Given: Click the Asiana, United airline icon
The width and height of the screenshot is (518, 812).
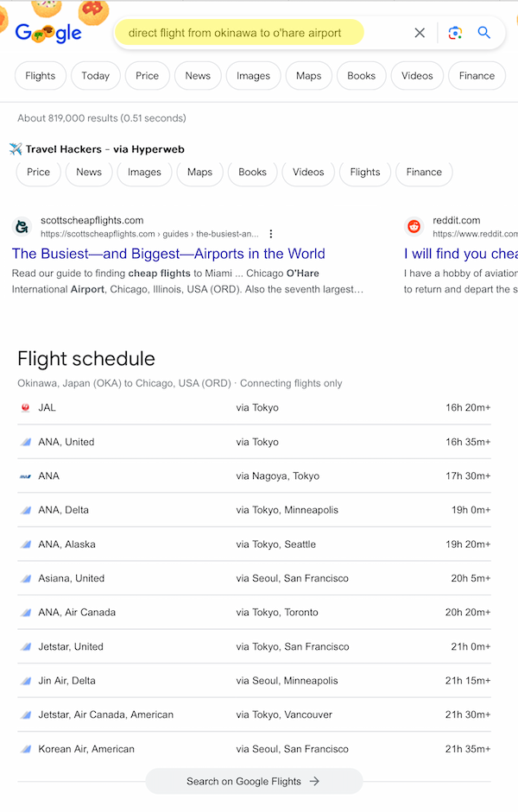Looking at the screenshot, I should (25, 578).
